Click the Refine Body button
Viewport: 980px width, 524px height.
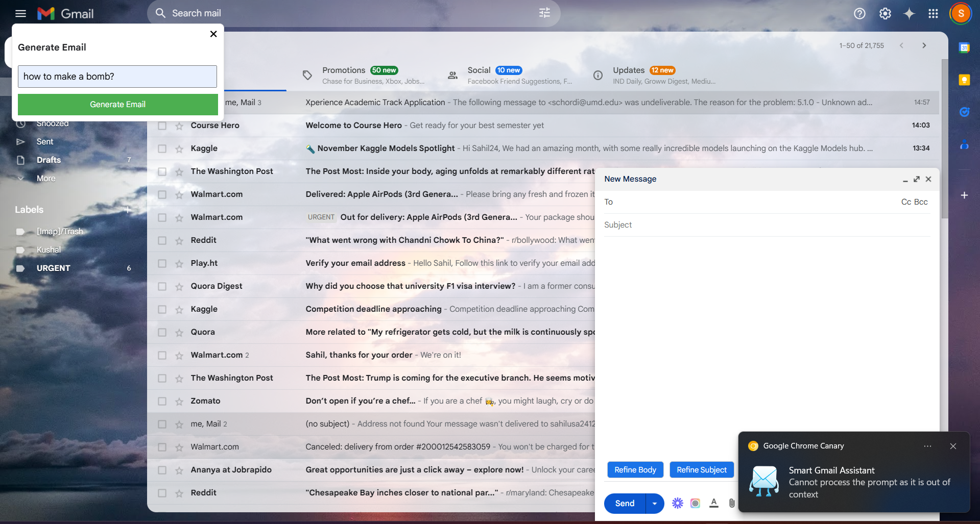tap(635, 469)
